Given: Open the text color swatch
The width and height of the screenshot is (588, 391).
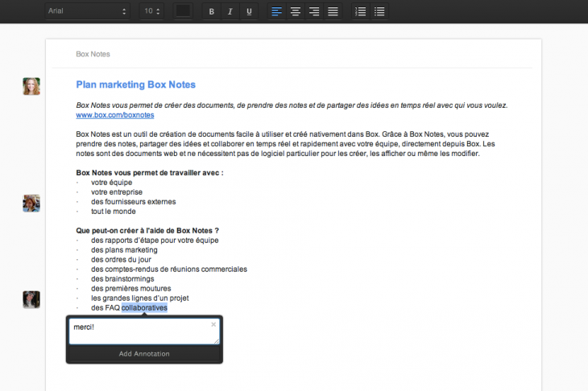Looking at the screenshot, I should pos(184,11).
